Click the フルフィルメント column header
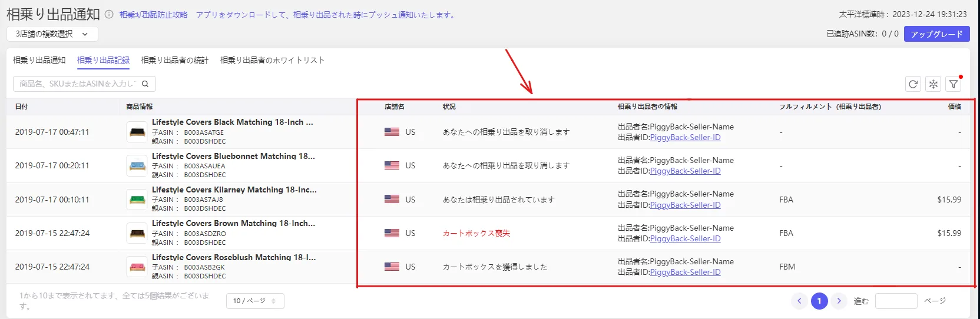The image size is (980, 319). click(x=830, y=107)
